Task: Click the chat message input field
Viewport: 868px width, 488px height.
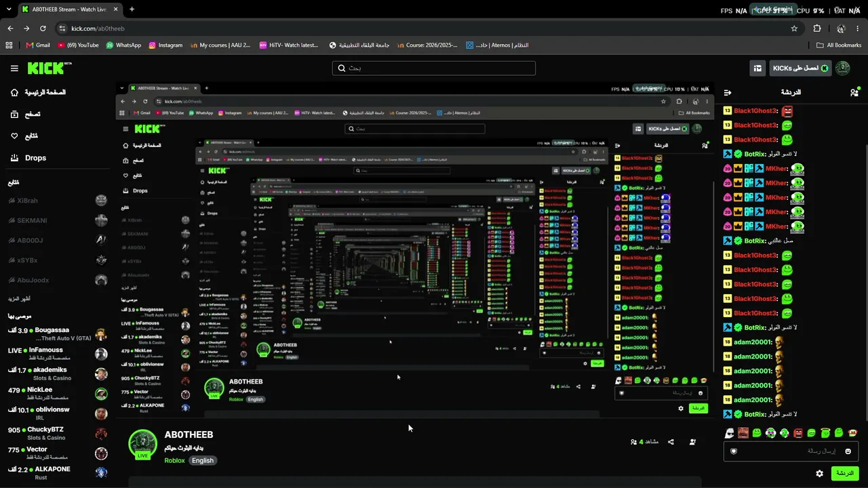Action: (x=791, y=451)
